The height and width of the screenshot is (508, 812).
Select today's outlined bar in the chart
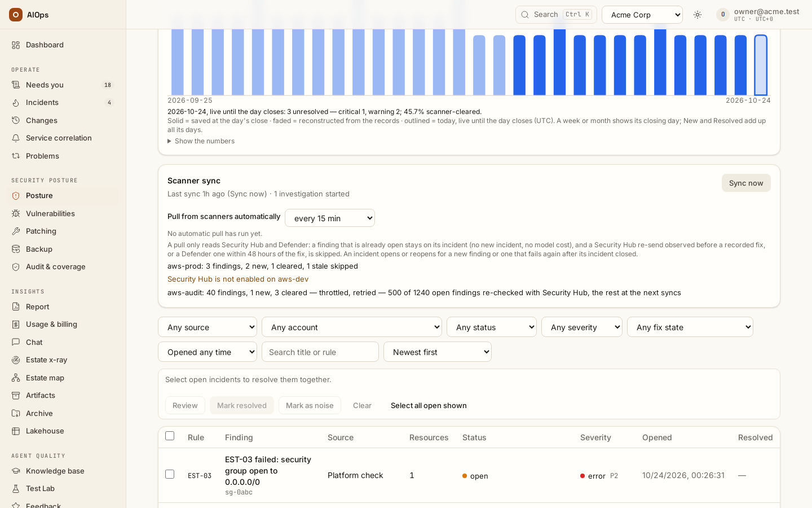761,65
